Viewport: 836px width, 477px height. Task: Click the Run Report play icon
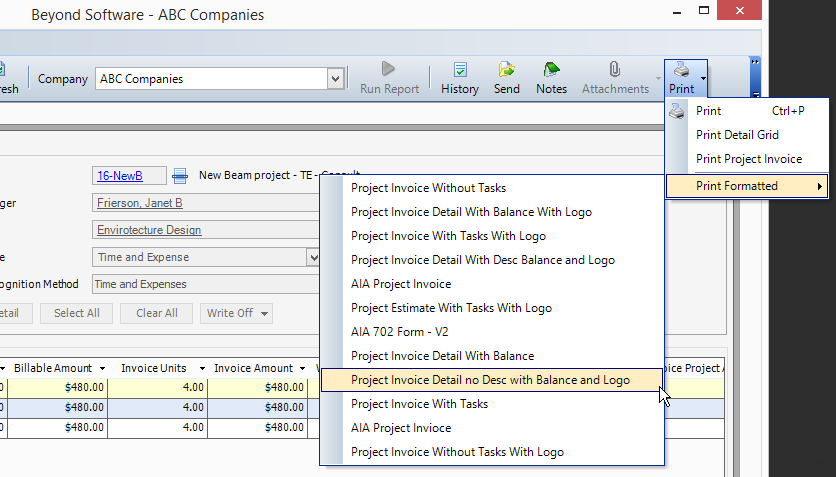tap(388, 69)
